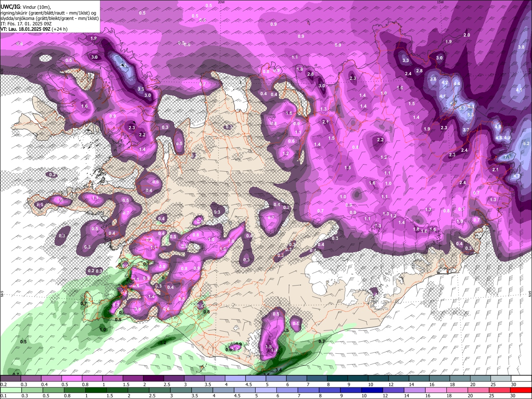532x399 pixels.
Task: Click the '1.9' value below the UWC/IG text box
Action: pyautogui.click(x=93, y=38)
